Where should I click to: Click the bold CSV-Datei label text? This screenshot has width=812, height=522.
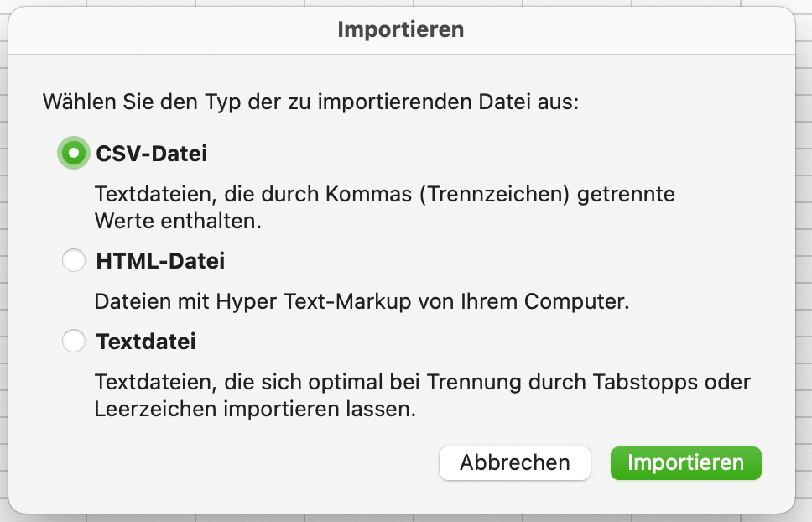click(x=152, y=154)
